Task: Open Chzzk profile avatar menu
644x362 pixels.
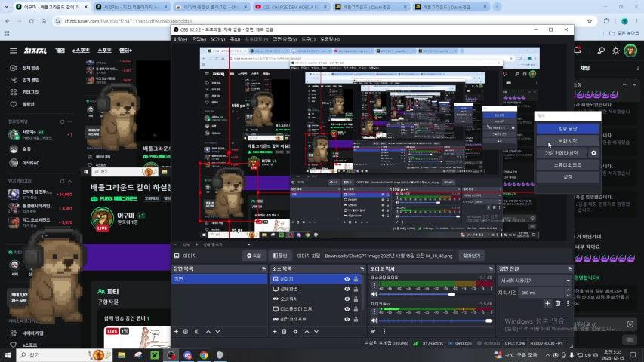Action: coord(631,51)
